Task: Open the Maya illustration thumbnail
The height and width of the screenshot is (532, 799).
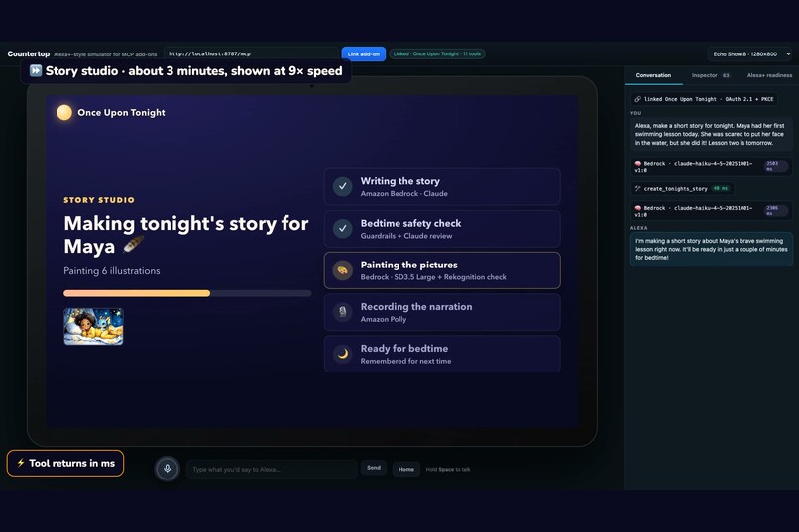Action: click(93, 326)
